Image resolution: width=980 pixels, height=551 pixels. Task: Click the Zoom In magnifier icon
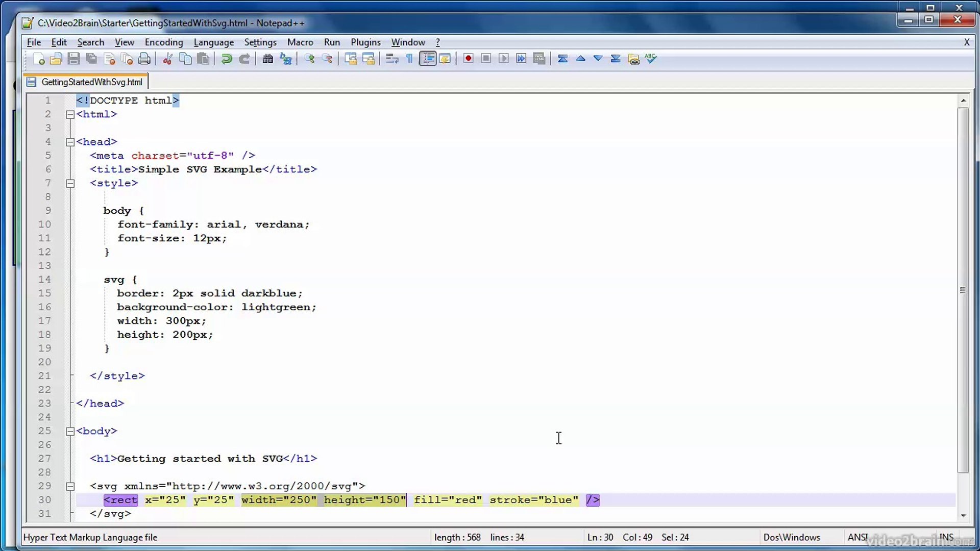pyautogui.click(x=309, y=59)
